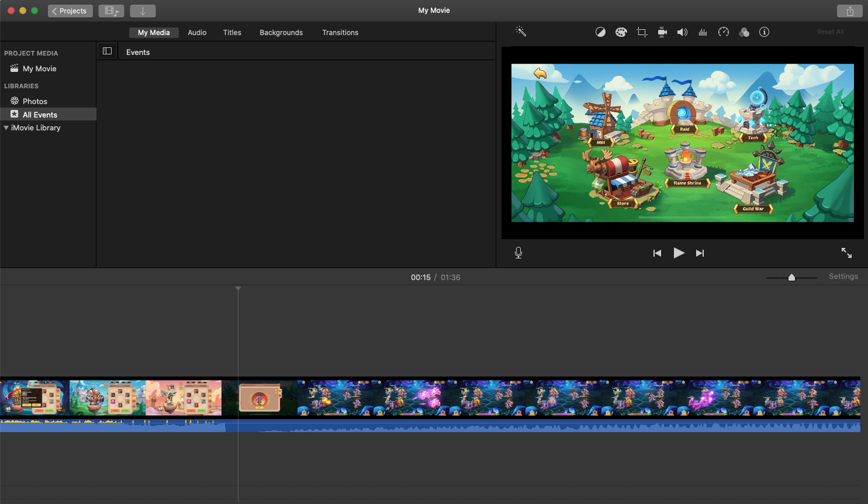Open the Color Correction palette
Viewport: 868px width, 504px height.
(621, 32)
